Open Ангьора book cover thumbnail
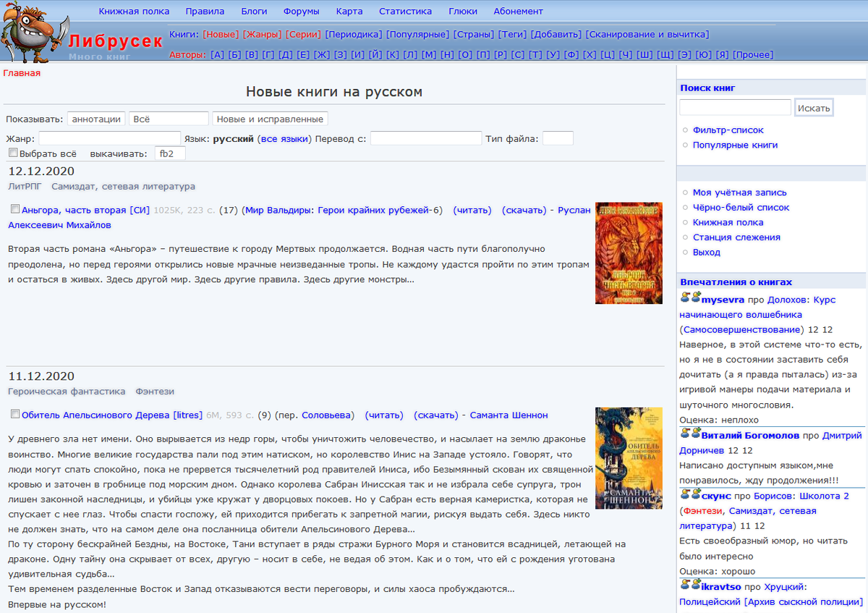Image resolution: width=868 pixels, height=613 pixels. 629,253
